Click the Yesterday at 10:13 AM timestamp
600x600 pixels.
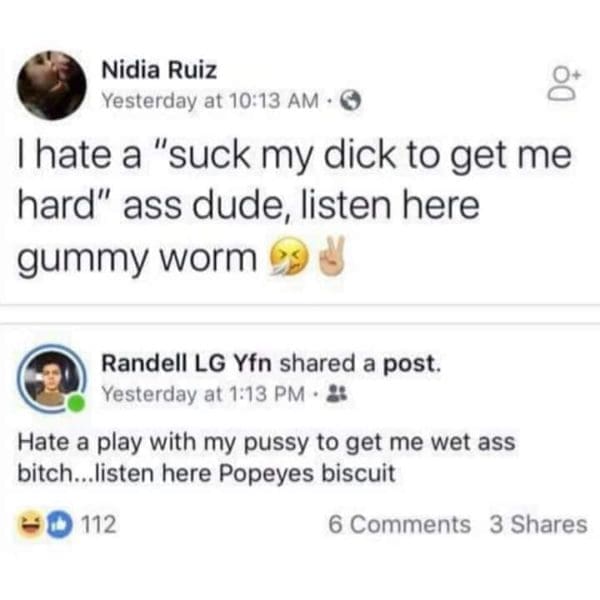click(x=211, y=101)
